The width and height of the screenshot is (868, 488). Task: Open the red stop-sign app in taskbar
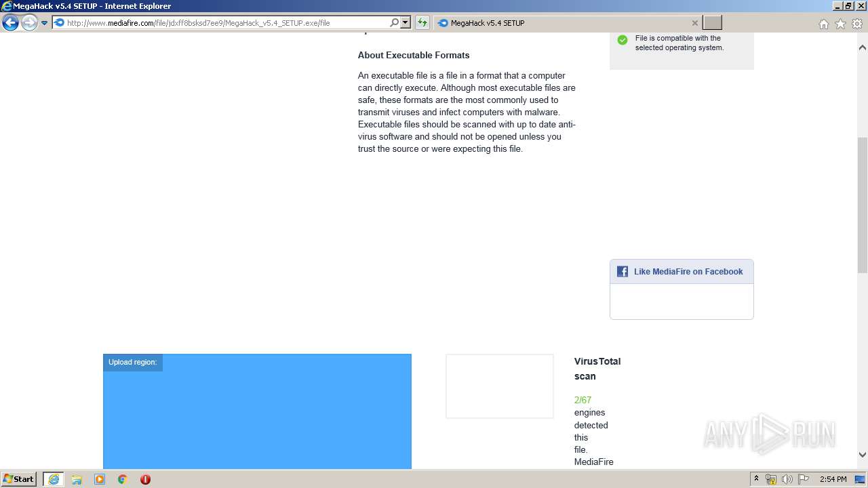[145, 479]
